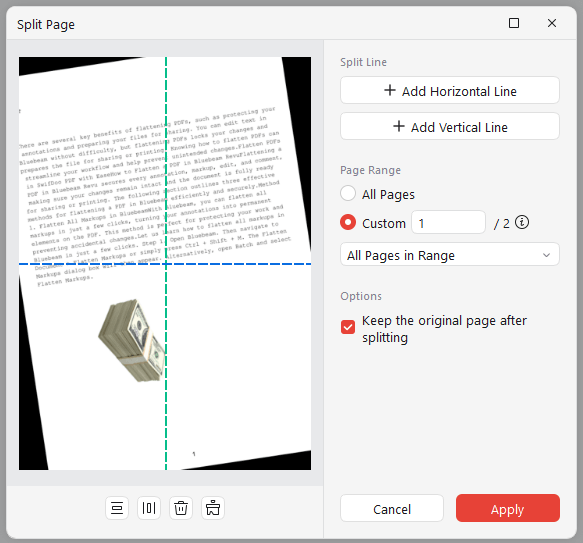Image resolution: width=583 pixels, height=543 pixels.
Task: Open the All Pages in Range dropdown
Action: [x=450, y=255]
